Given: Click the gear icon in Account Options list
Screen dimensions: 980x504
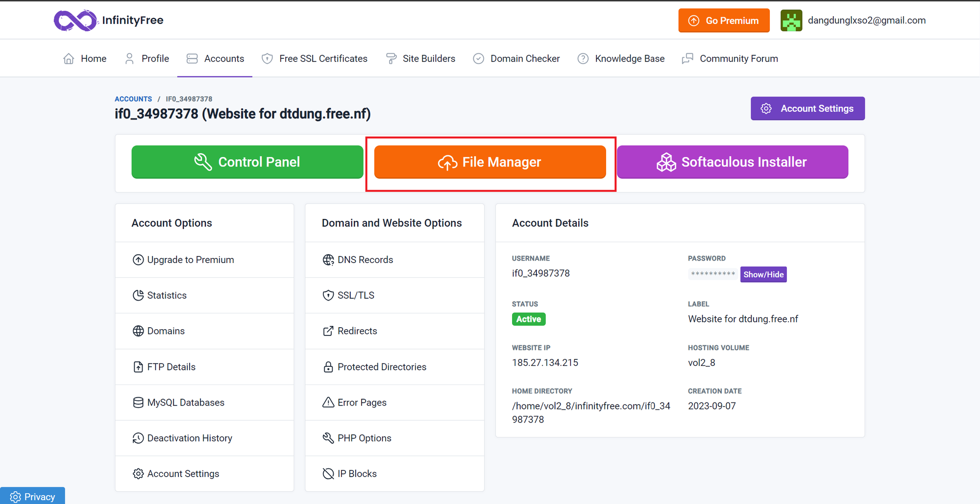Looking at the screenshot, I should pos(138,474).
